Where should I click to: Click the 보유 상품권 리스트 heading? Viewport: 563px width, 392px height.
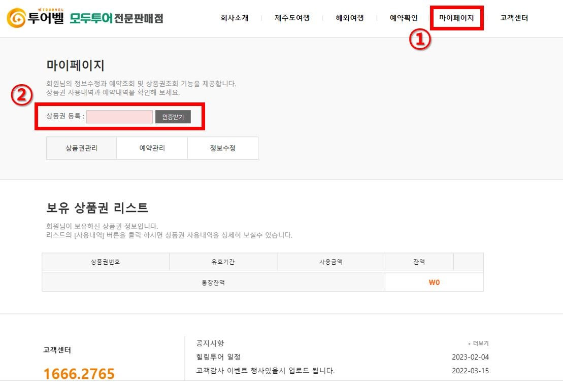[x=97, y=207]
